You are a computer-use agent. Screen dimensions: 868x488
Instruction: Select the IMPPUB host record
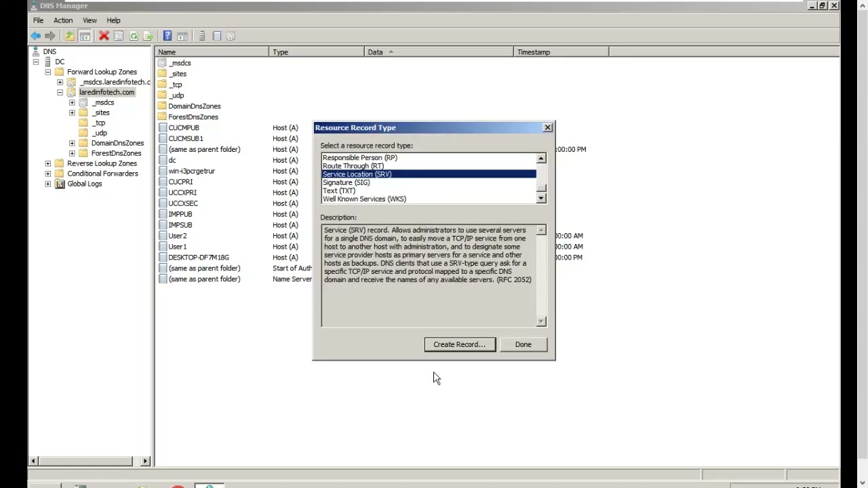pyautogui.click(x=180, y=214)
